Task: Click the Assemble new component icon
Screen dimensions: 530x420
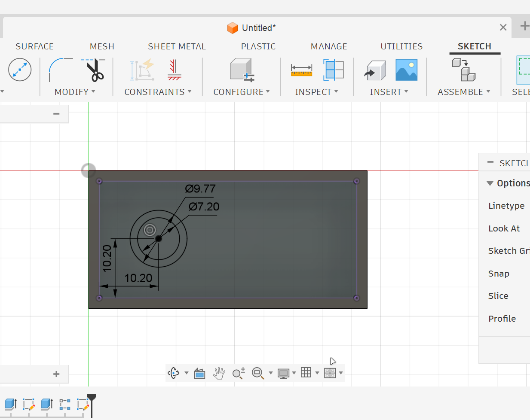Action: coord(464,70)
